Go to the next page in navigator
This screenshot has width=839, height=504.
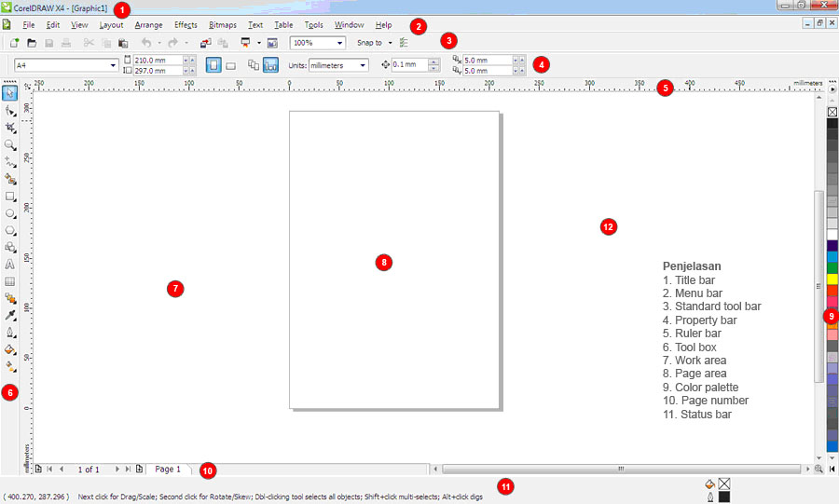click(117, 469)
